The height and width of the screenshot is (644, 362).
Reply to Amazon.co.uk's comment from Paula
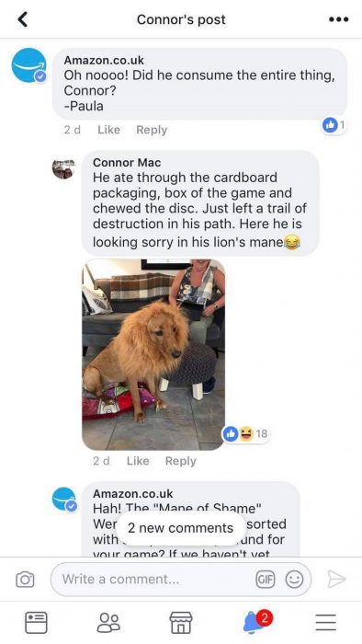click(152, 130)
